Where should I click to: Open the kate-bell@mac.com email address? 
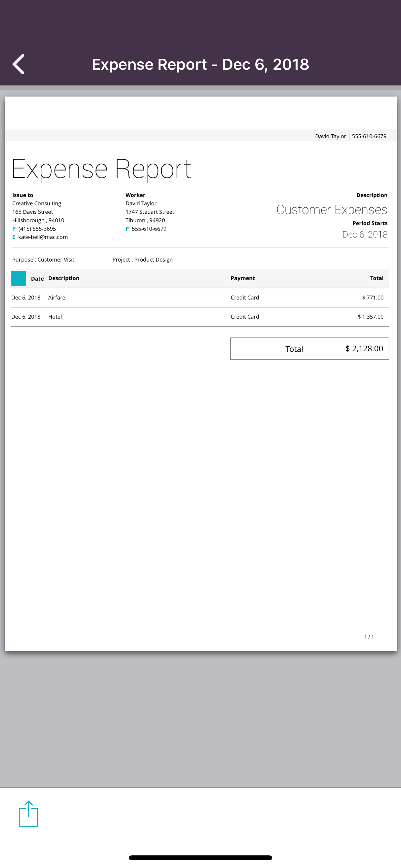coord(43,237)
